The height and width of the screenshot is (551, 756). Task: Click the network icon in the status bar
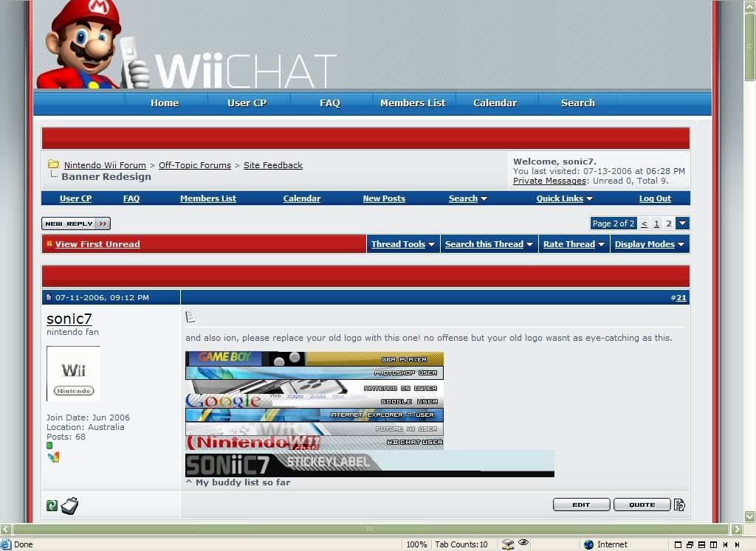point(508,544)
